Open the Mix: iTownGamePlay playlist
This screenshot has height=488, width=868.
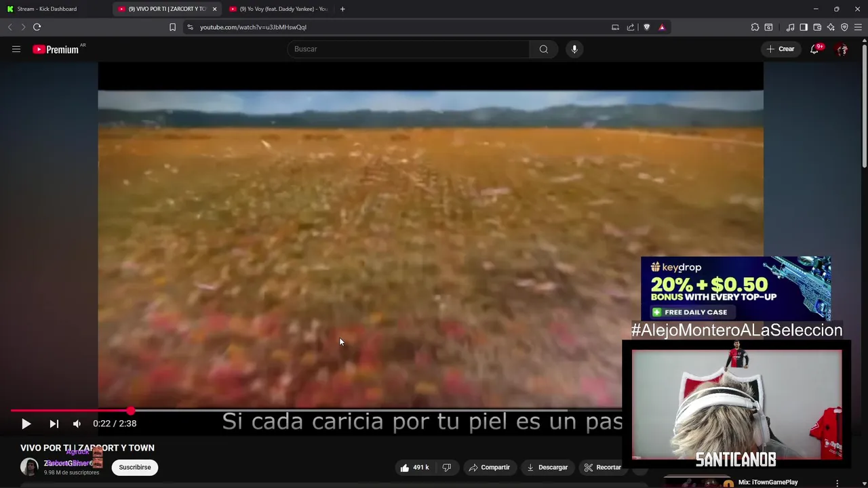[x=768, y=483]
